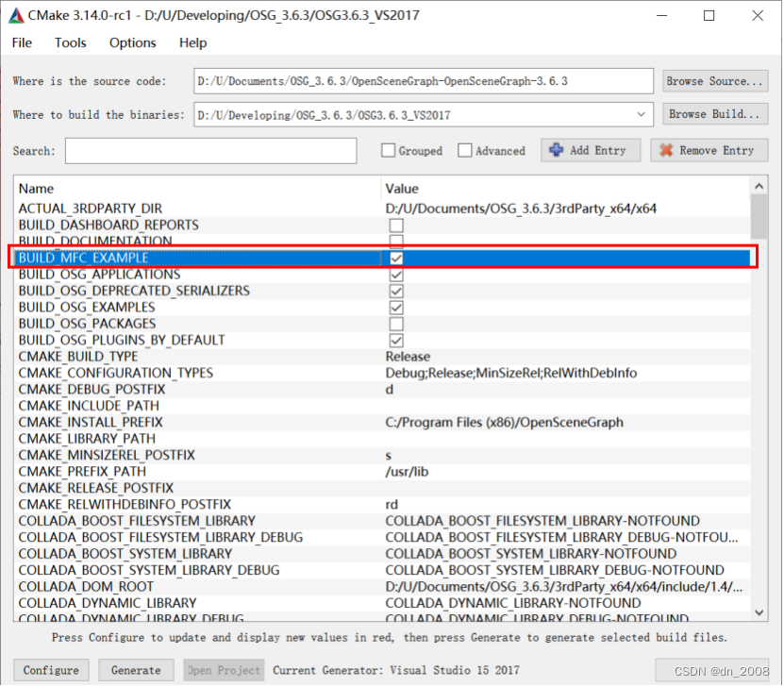The image size is (784, 686).
Task: Click the /usr/lib value
Action: (x=407, y=472)
